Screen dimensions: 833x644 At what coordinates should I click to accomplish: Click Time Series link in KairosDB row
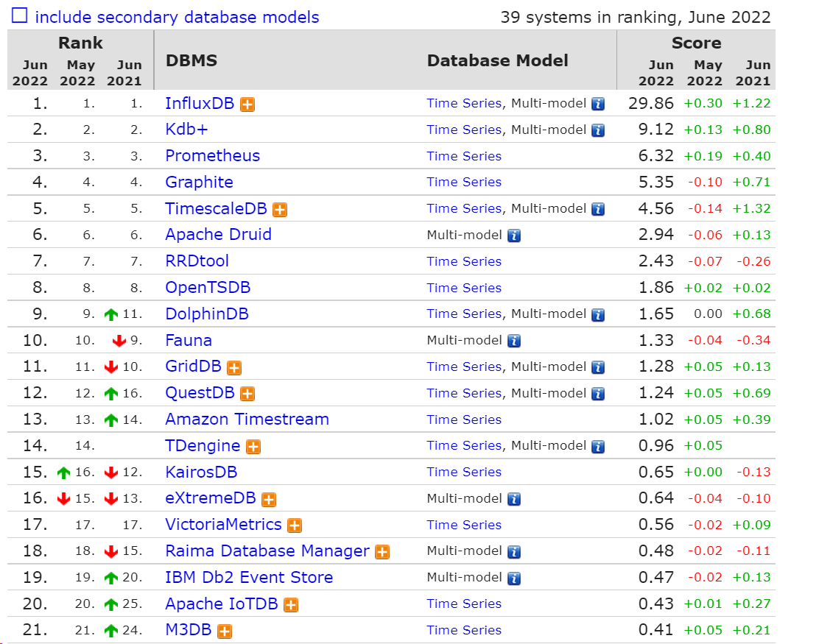coord(464,472)
